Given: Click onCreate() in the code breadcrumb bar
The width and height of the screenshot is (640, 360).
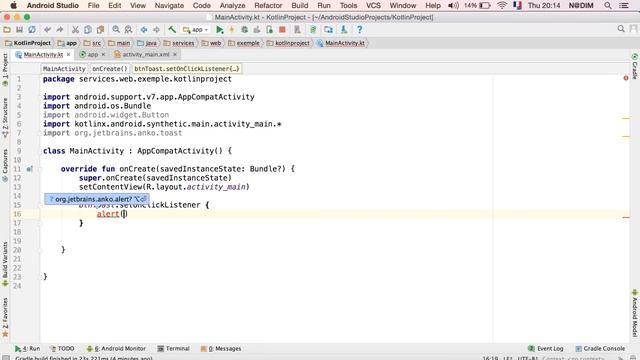Looking at the screenshot, I should coord(109,69).
